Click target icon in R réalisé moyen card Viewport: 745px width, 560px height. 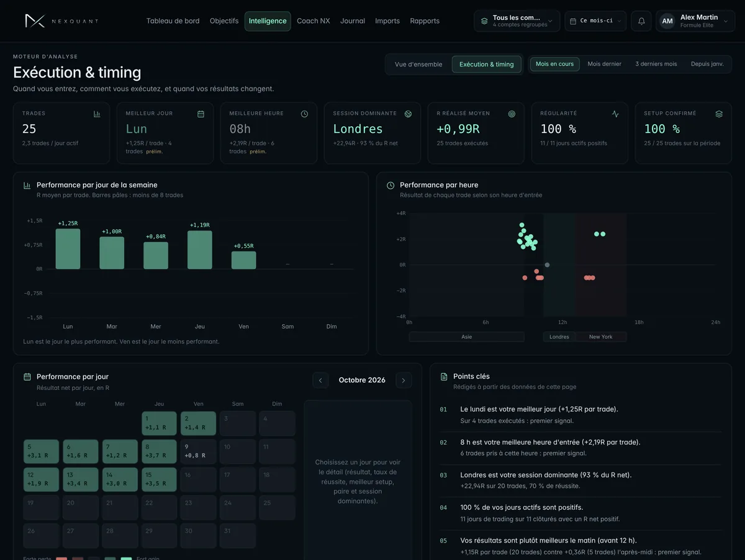(512, 114)
